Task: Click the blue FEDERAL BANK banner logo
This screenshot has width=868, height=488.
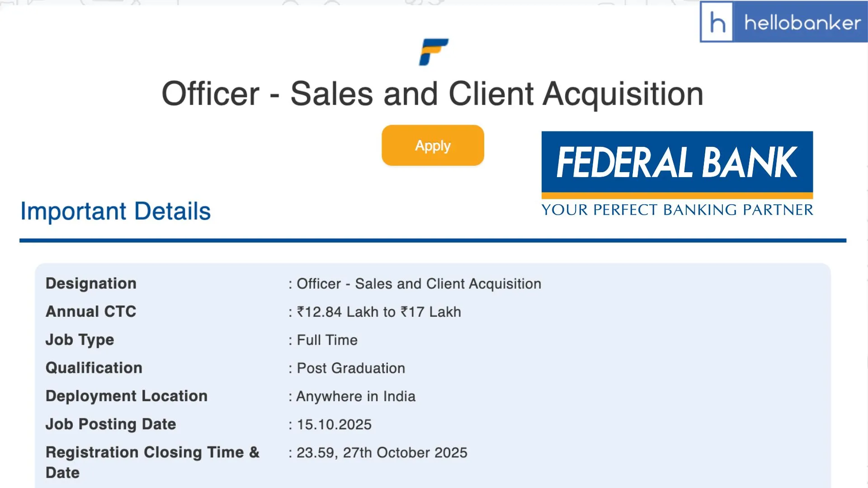Action: coord(677,163)
